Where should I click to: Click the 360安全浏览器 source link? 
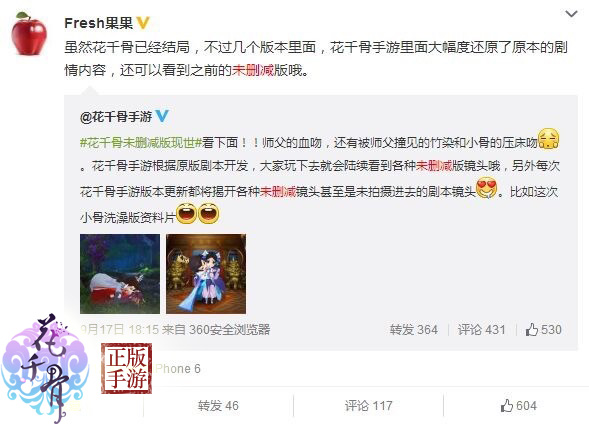click(230, 329)
